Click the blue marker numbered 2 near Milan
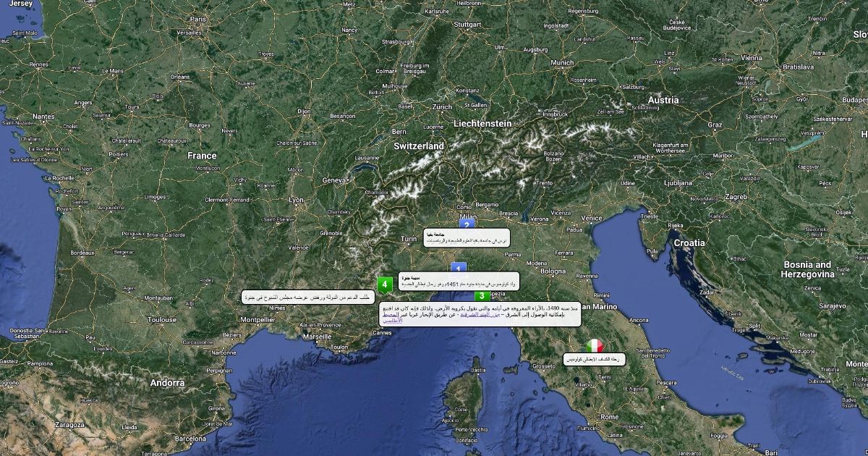The height and width of the screenshot is (456, 868). point(467,224)
